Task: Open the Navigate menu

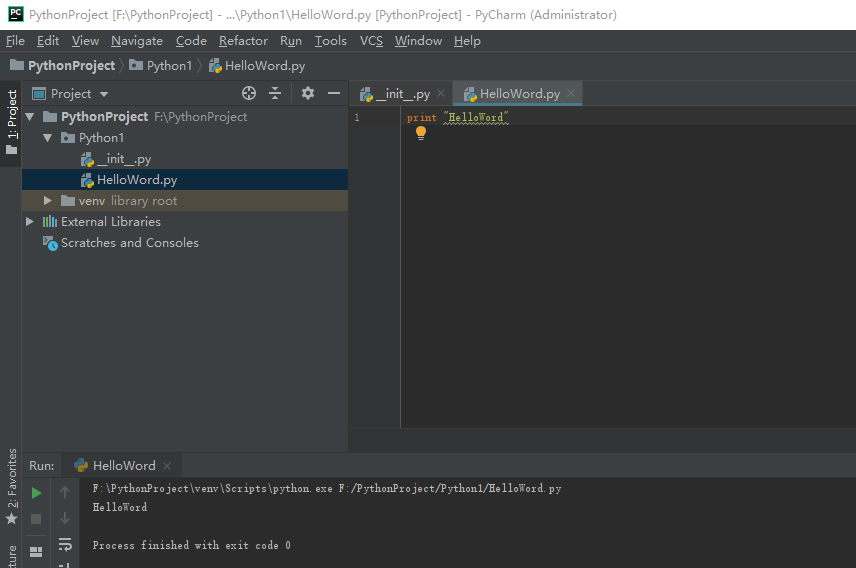Action: coord(137,41)
